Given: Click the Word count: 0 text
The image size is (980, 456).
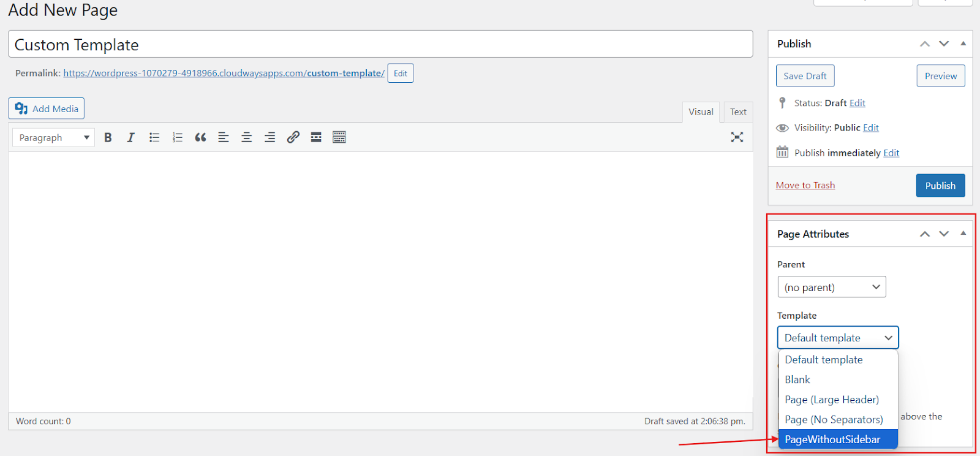Looking at the screenshot, I should [43, 421].
